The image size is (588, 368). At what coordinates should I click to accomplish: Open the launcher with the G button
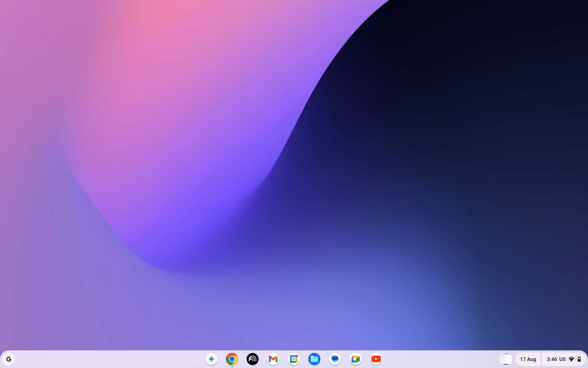[x=9, y=359]
